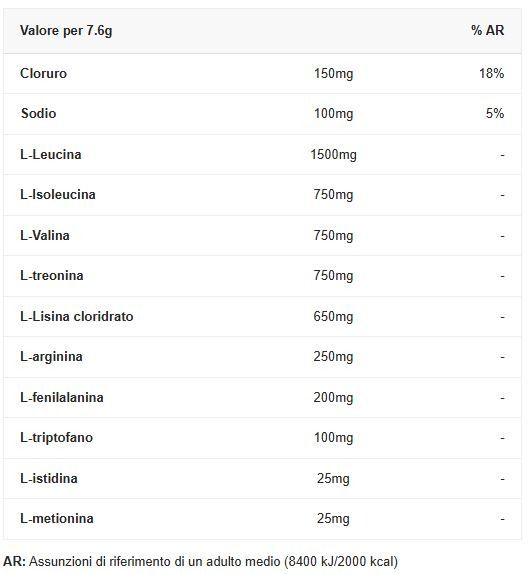The width and height of the screenshot is (530, 574).
Task: Click the L-treonina row label
Action: (x=52, y=275)
